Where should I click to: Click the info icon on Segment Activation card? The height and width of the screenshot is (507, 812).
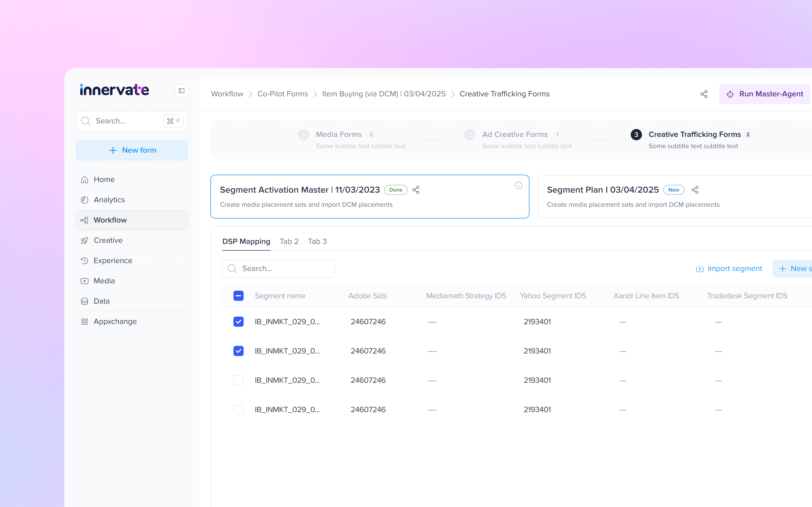point(518,186)
